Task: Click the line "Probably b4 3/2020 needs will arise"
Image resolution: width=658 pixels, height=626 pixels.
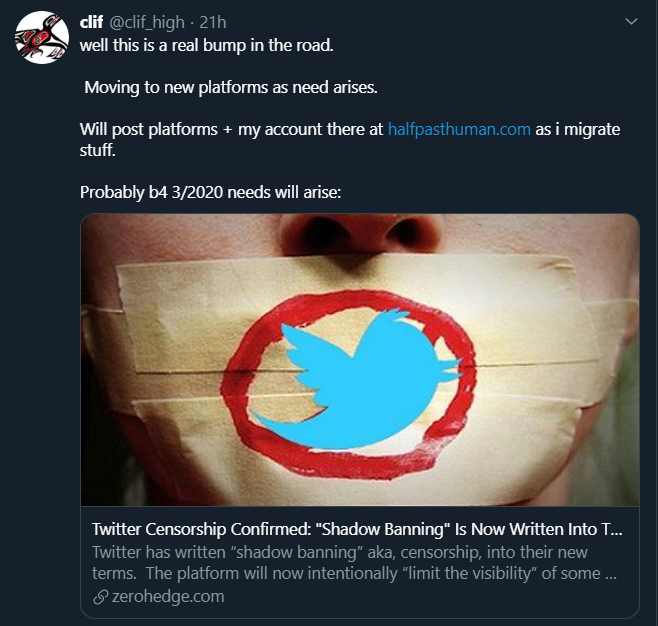Action: [210, 192]
